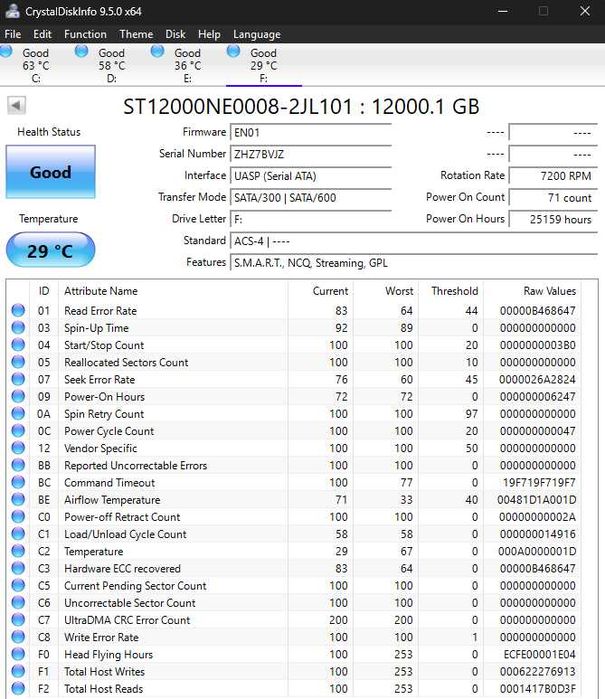Click status icon for Load/Unload Cycle Count
Image resolution: width=605 pixels, height=699 pixels.
point(18,534)
